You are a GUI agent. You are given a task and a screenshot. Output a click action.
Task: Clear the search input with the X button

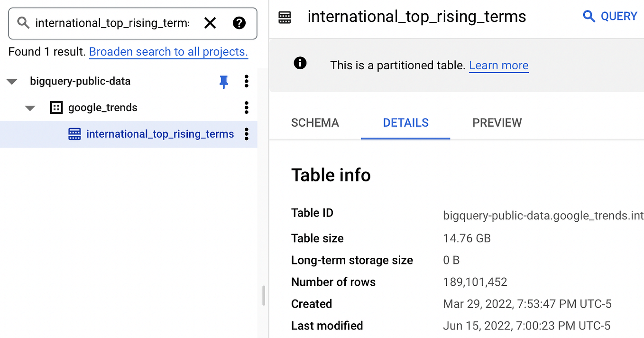click(210, 23)
